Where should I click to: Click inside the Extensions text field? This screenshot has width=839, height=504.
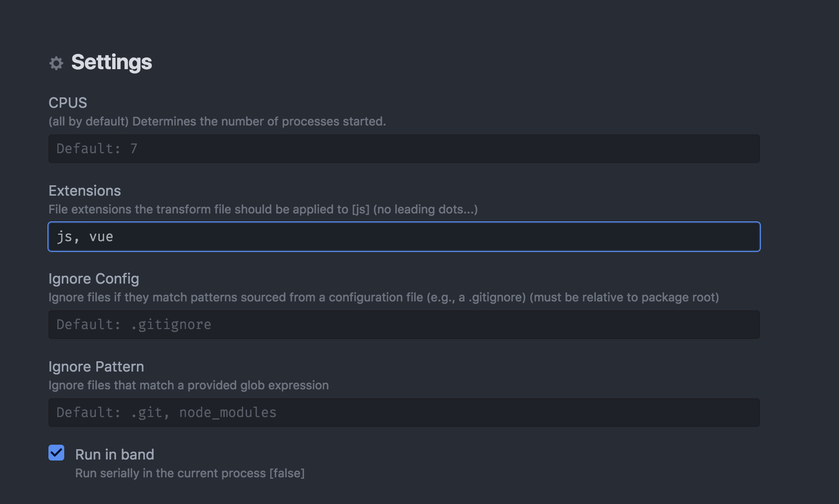click(x=404, y=237)
